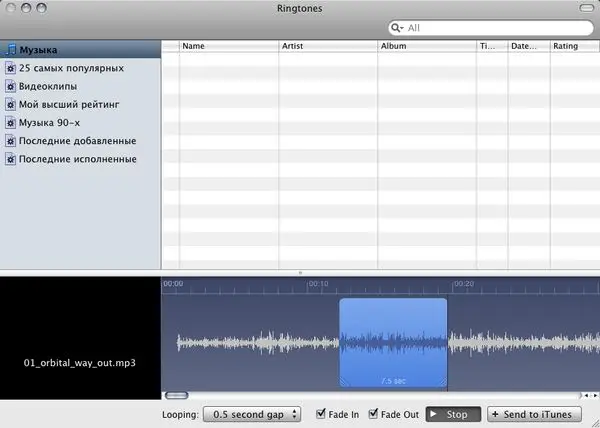Screen dimensions: 600x428
Task: Click the waveform horizontal scrollbar thumb
Action: coord(176,395)
